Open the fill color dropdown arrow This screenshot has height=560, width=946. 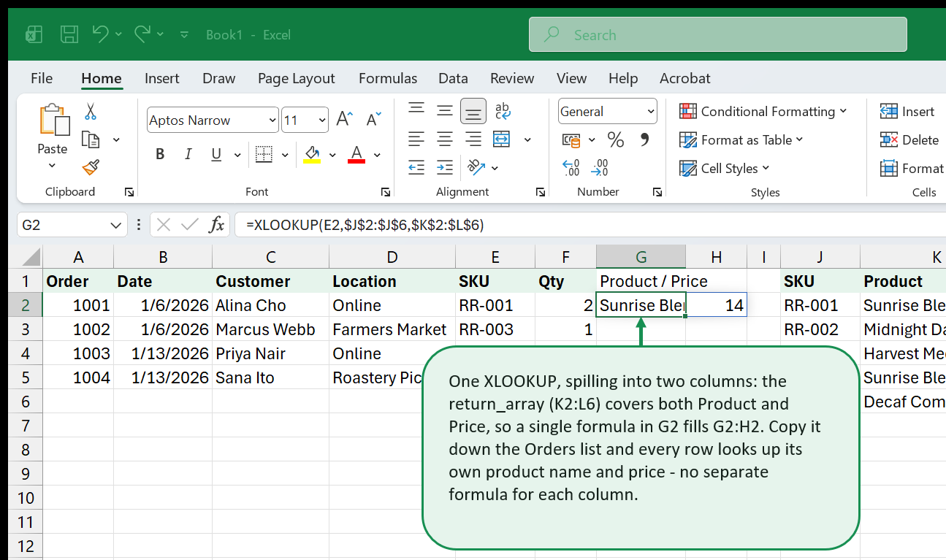click(x=332, y=155)
